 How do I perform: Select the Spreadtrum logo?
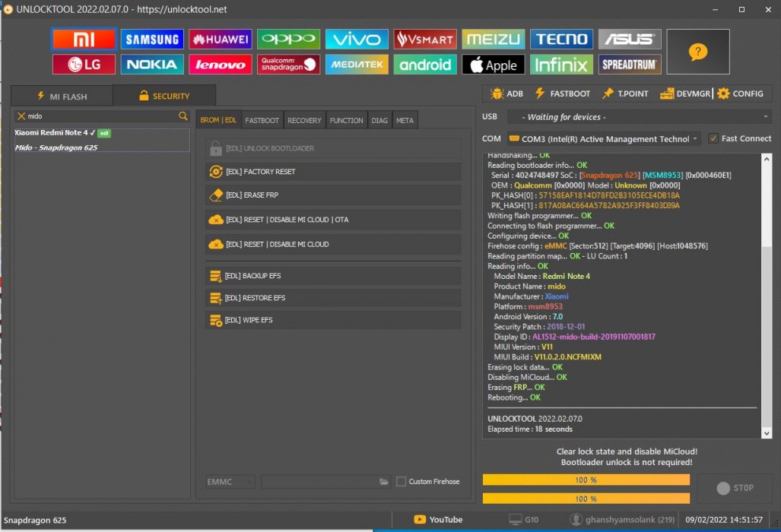click(630, 64)
